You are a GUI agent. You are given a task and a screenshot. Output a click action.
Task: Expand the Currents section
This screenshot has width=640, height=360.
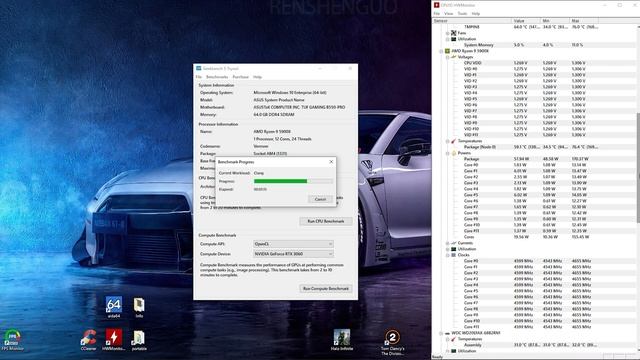point(447,243)
